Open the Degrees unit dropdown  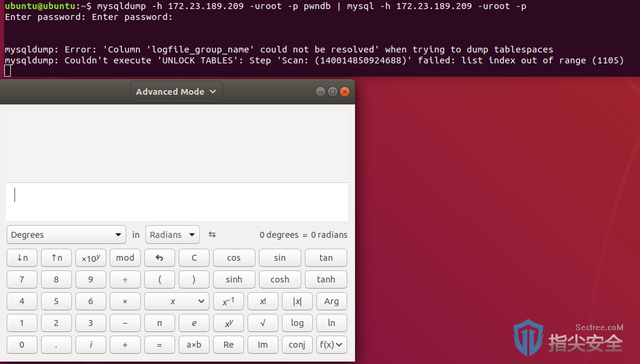(x=66, y=235)
